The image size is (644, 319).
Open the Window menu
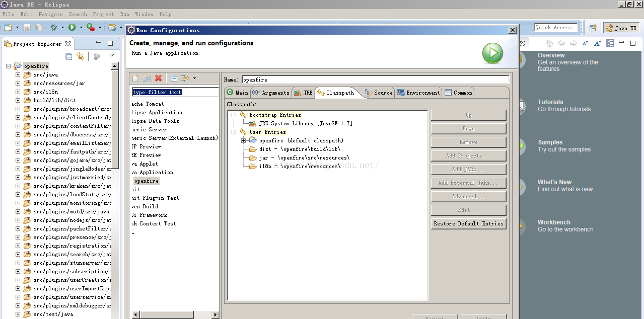pyautogui.click(x=144, y=14)
